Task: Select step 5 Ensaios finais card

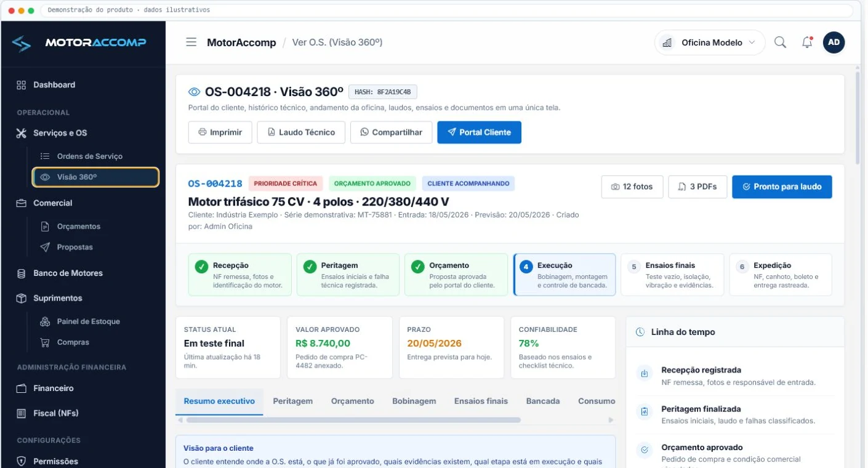Action: (672, 275)
